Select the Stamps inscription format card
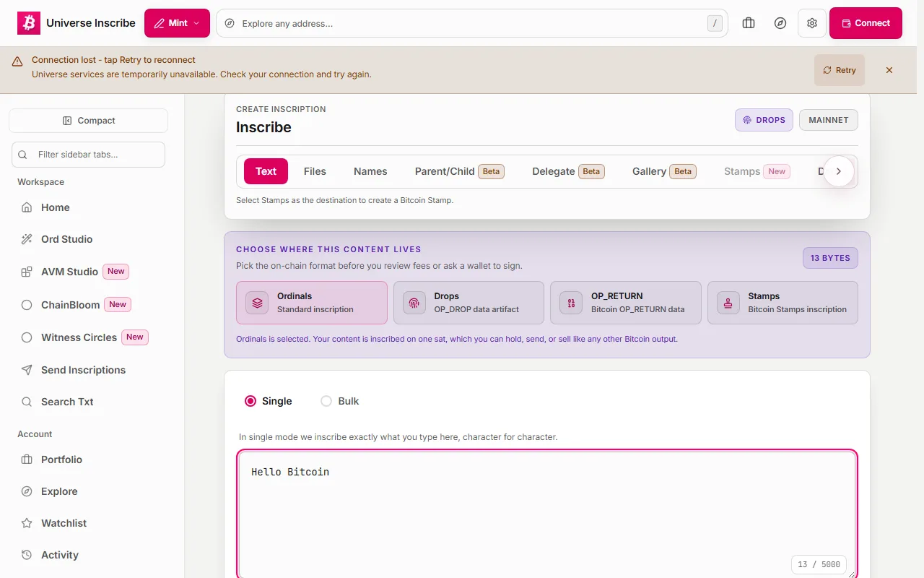924x578 pixels. 783,303
